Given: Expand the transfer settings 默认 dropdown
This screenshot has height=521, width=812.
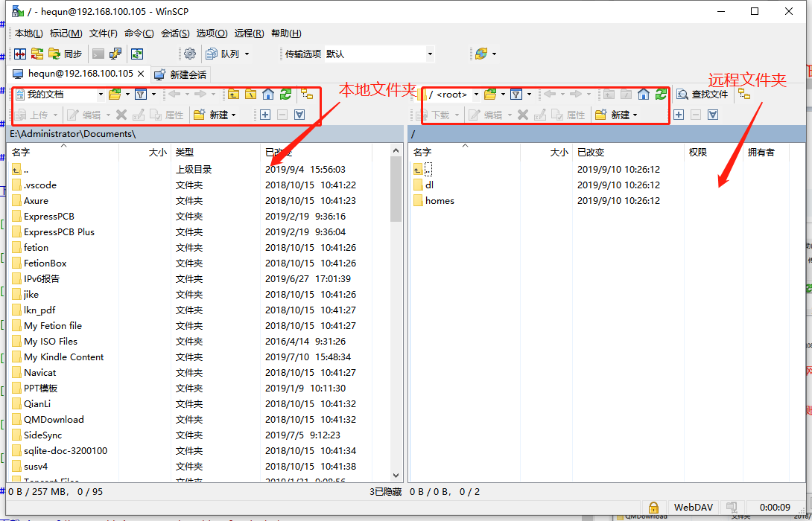Looking at the screenshot, I should [430, 54].
